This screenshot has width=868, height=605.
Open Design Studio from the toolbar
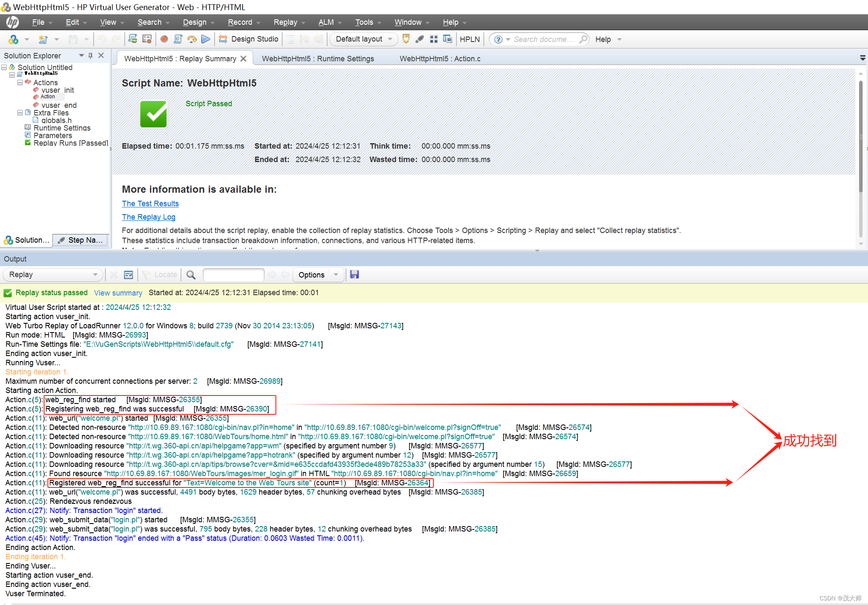click(x=249, y=39)
